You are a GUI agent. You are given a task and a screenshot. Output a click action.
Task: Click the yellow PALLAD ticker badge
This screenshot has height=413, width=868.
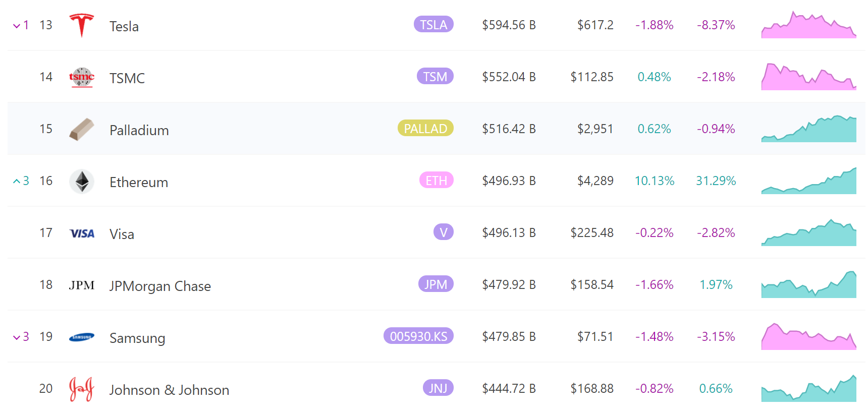(425, 129)
